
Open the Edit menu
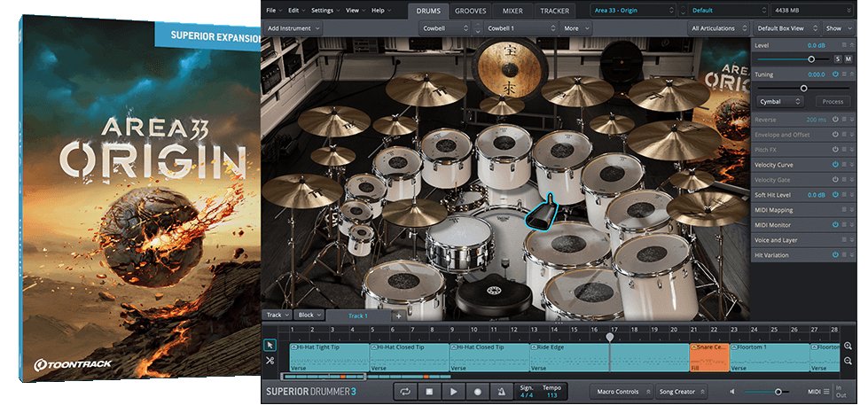pos(296,11)
